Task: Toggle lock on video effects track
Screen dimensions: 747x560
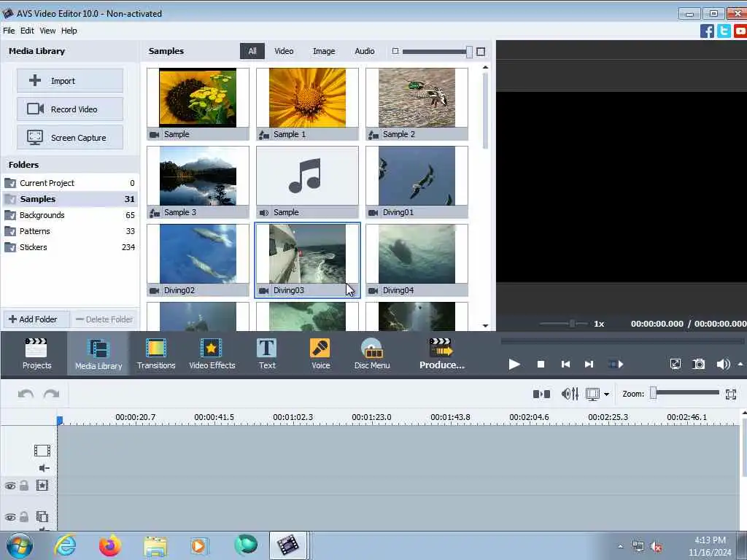Action: pos(24,485)
